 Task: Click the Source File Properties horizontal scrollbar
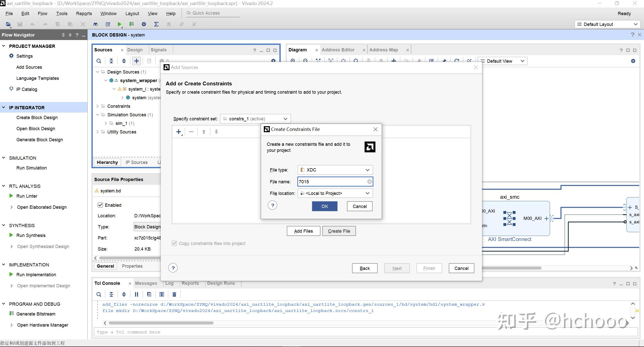tap(130, 258)
